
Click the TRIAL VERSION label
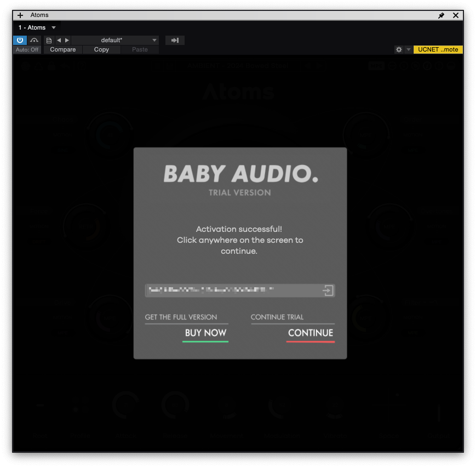[x=240, y=192]
